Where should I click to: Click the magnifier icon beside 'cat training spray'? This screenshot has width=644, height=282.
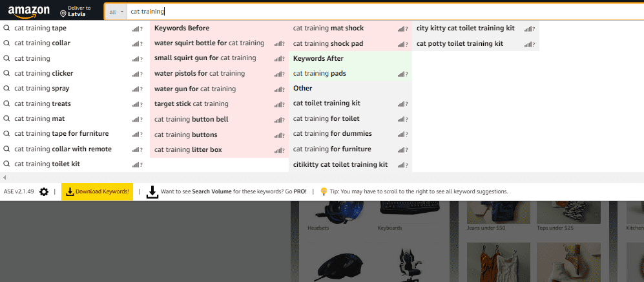tap(6, 89)
